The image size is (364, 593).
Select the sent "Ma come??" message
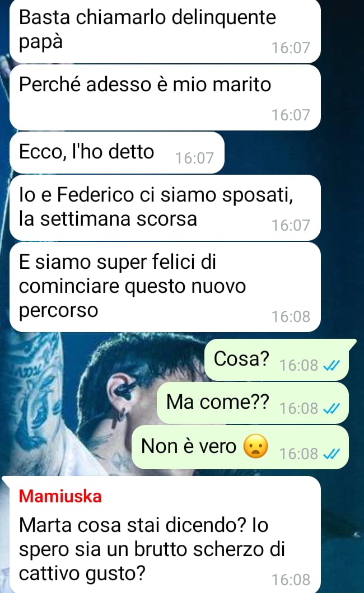pyautogui.click(x=253, y=403)
